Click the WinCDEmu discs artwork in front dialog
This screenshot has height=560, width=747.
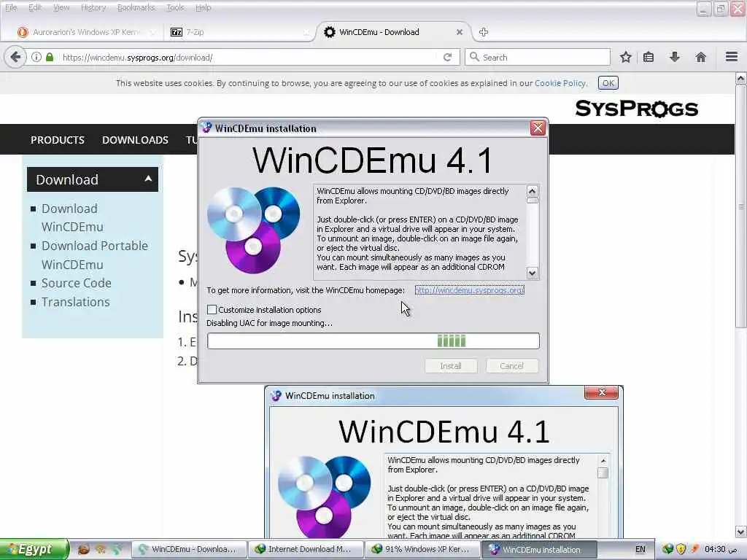coord(253,230)
